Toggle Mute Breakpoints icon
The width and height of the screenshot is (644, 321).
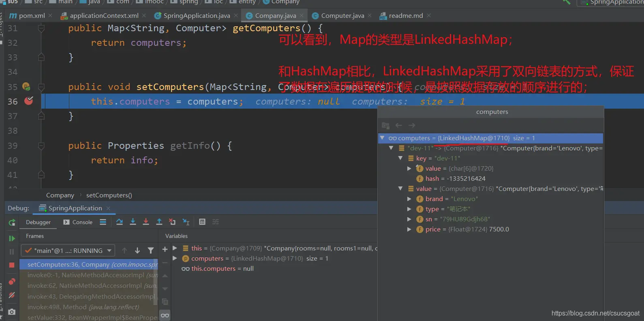[12, 295]
